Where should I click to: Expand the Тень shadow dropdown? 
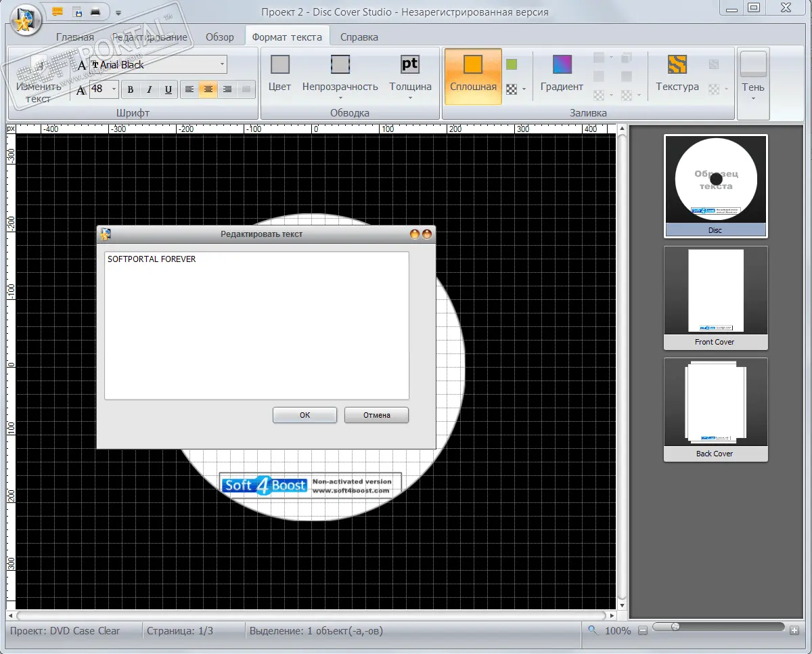(x=753, y=98)
